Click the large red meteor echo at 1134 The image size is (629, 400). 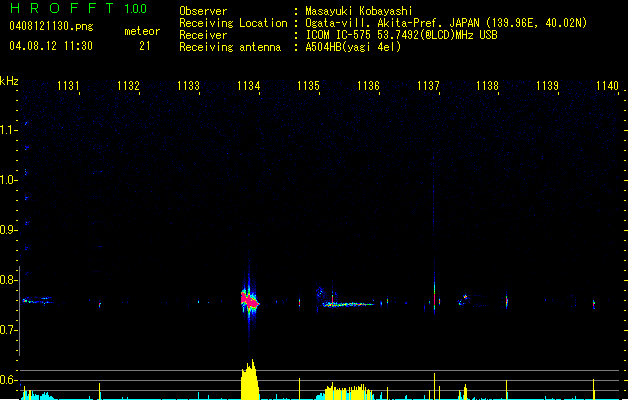pyautogui.click(x=250, y=300)
